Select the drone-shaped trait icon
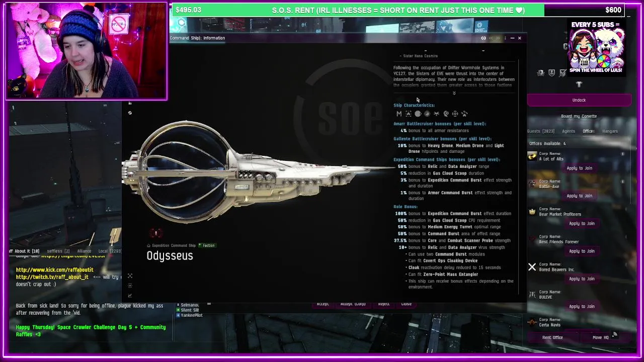Screen dimensions: 644x362 [436, 114]
